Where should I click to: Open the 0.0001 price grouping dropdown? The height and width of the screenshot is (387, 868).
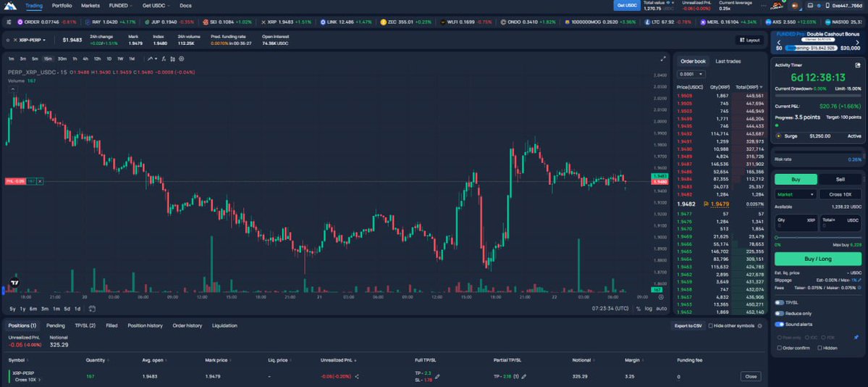[x=692, y=74]
